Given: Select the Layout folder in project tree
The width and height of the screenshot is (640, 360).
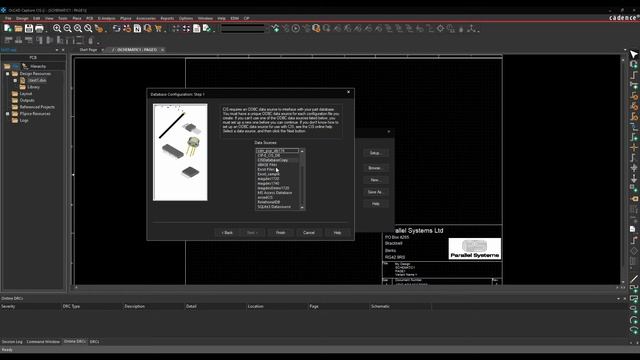Looking at the screenshot, I should point(26,94).
